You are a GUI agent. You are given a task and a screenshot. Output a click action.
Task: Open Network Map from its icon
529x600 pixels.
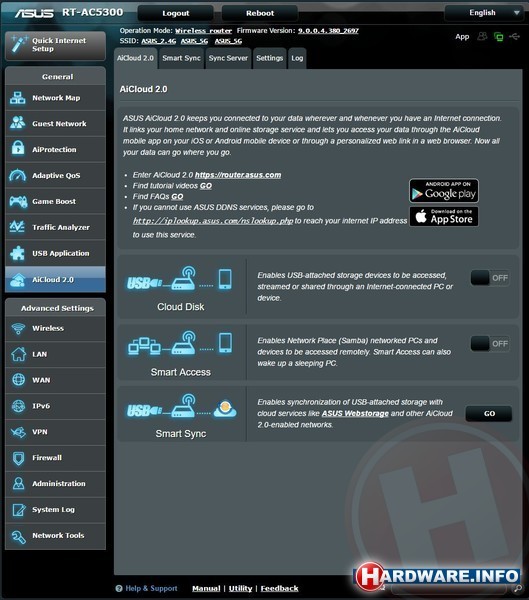pos(18,98)
